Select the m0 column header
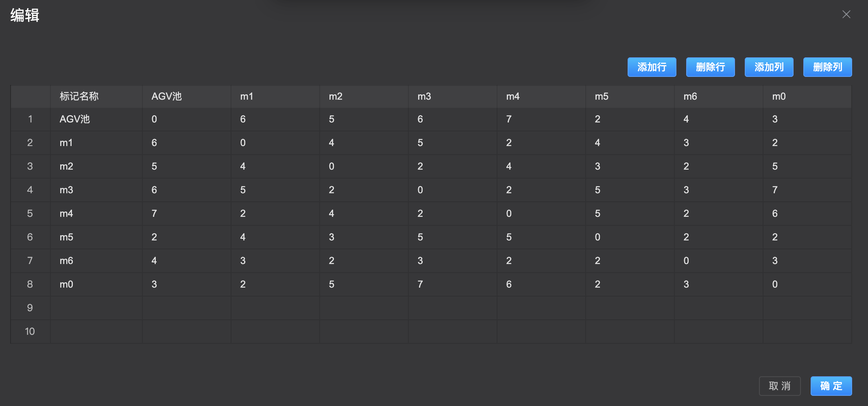The height and width of the screenshot is (406, 868). [807, 96]
